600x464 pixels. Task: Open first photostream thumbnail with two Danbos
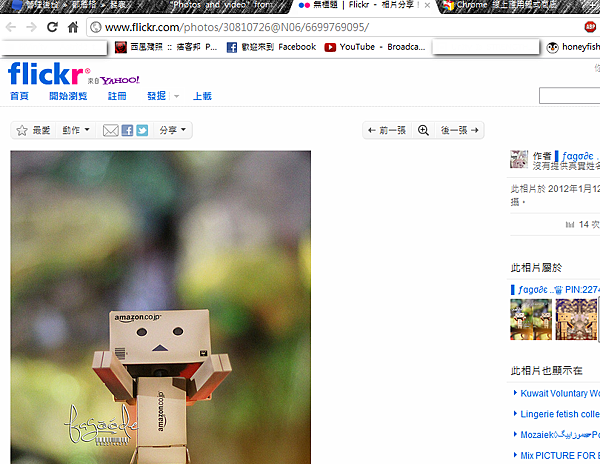[x=531, y=319]
